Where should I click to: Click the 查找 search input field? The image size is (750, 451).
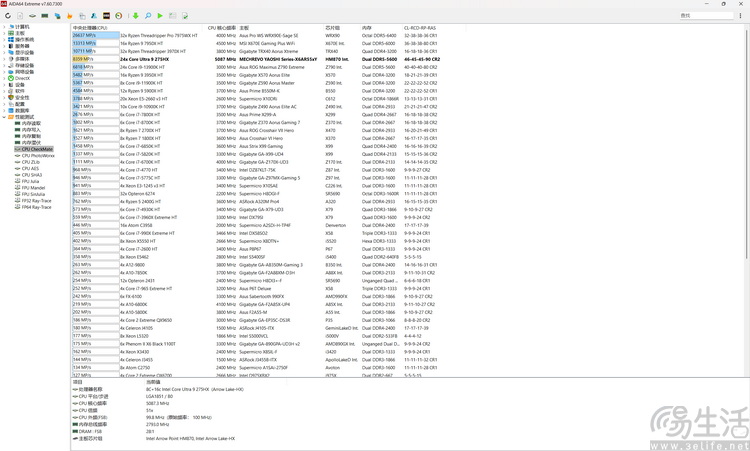(706, 16)
